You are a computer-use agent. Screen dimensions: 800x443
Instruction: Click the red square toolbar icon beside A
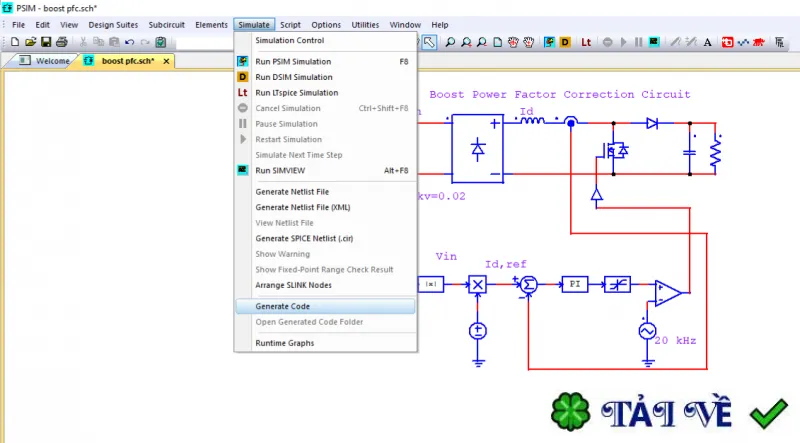coord(728,42)
